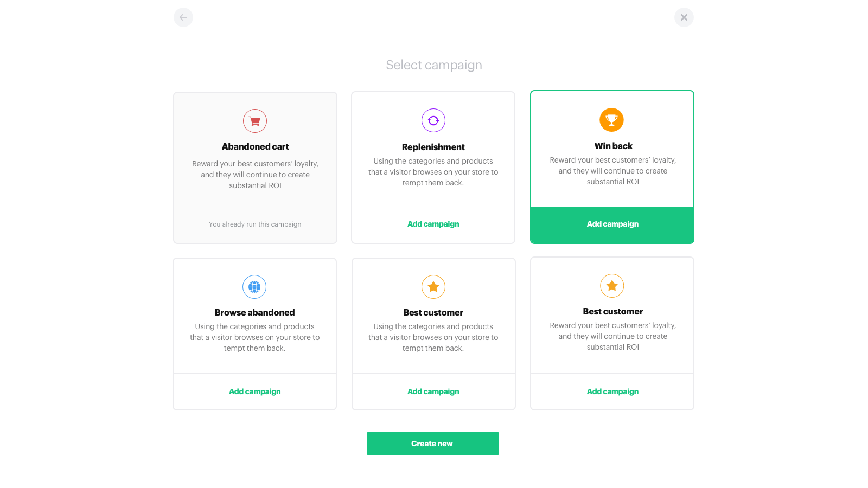Screen dimensions: 868x488
Task: Click the blue Browse abandoned globe icon
Action: (254, 287)
